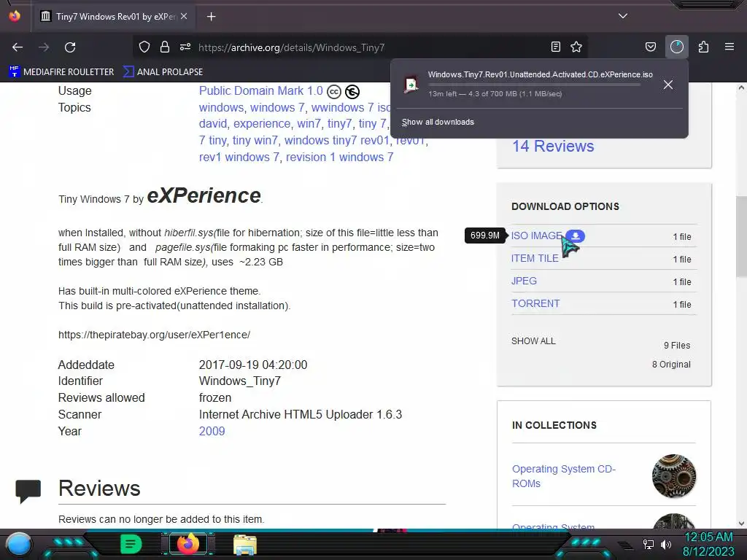This screenshot has width=747, height=560.
Task: Click scrollbar up arrow
Action: [741, 88]
